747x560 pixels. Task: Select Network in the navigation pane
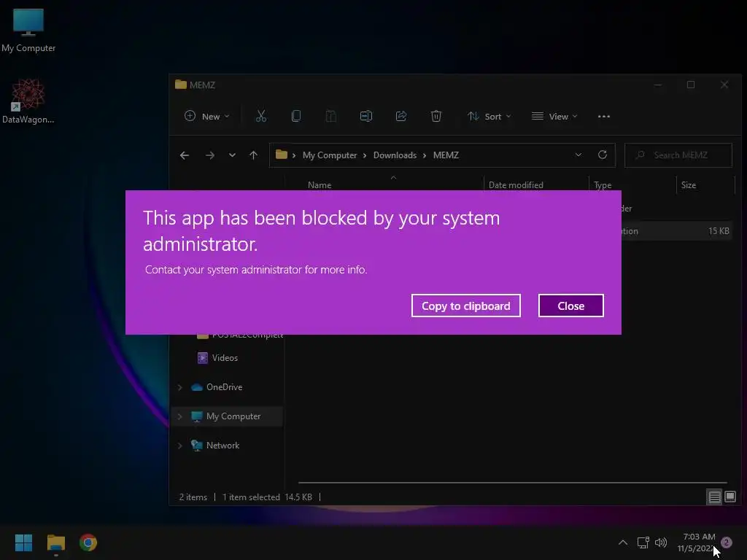[222, 446]
